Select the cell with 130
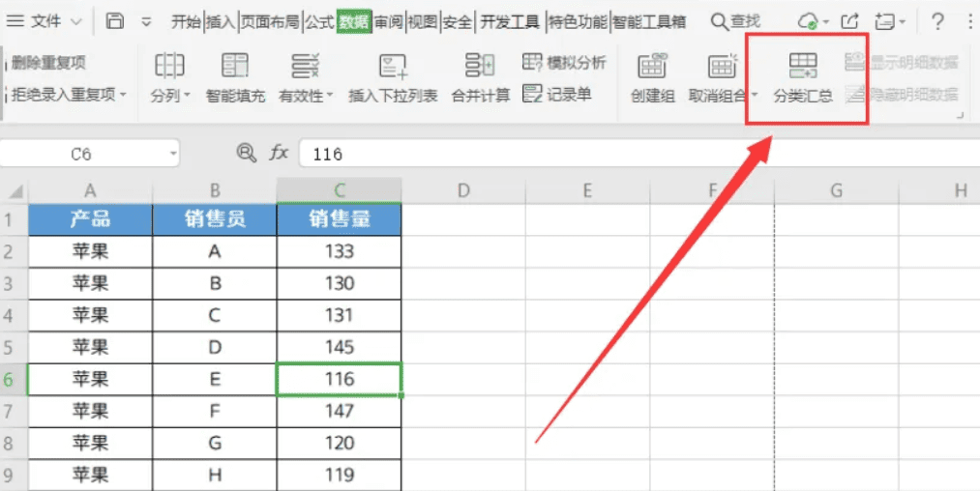Screen dimensions: 980x491 (340, 283)
